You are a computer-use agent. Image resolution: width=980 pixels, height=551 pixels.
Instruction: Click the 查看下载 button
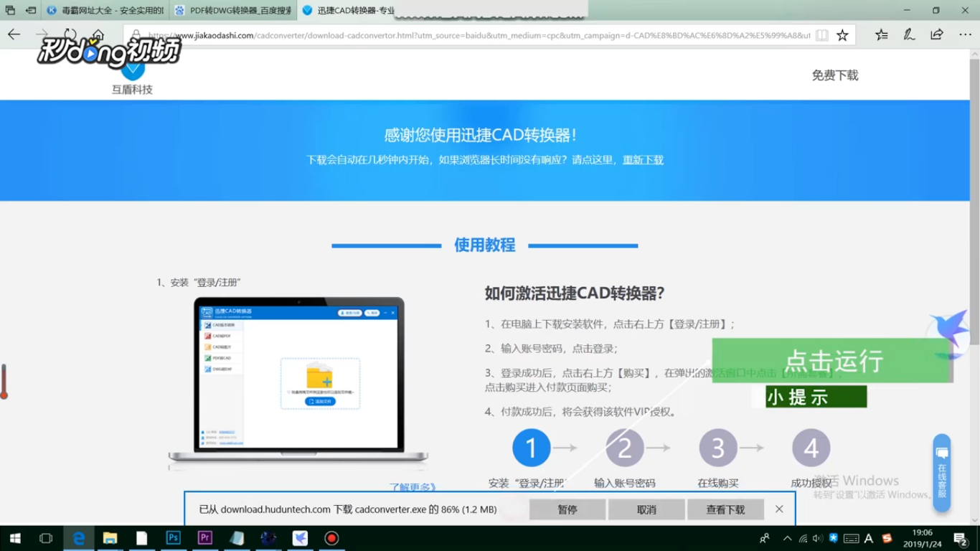(725, 509)
